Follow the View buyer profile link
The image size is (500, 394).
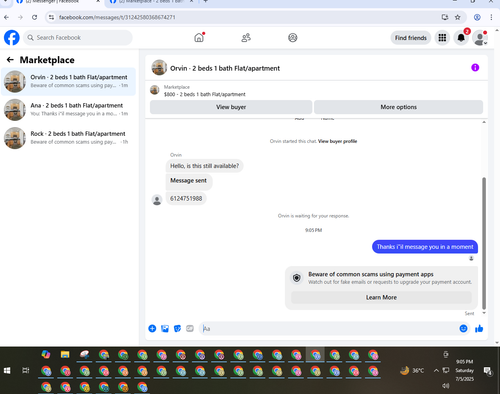[x=337, y=141]
